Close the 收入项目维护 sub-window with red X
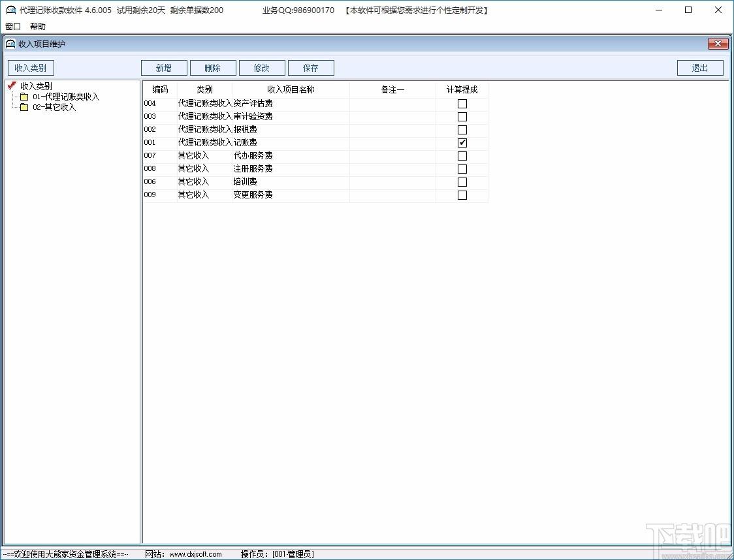734x560 pixels. pyautogui.click(x=718, y=44)
